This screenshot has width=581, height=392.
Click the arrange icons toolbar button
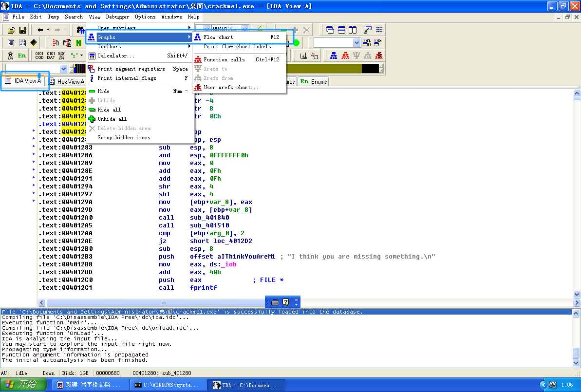coord(379,30)
